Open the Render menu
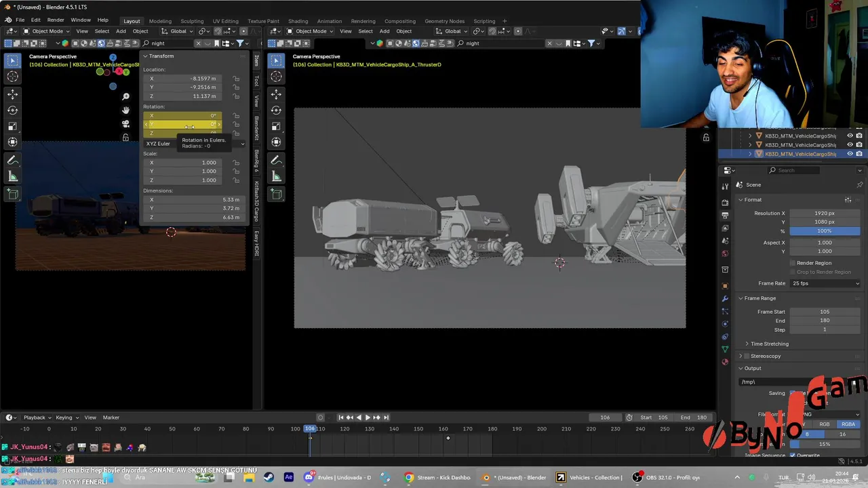The image size is (868, 488). (x=56, y=20)
